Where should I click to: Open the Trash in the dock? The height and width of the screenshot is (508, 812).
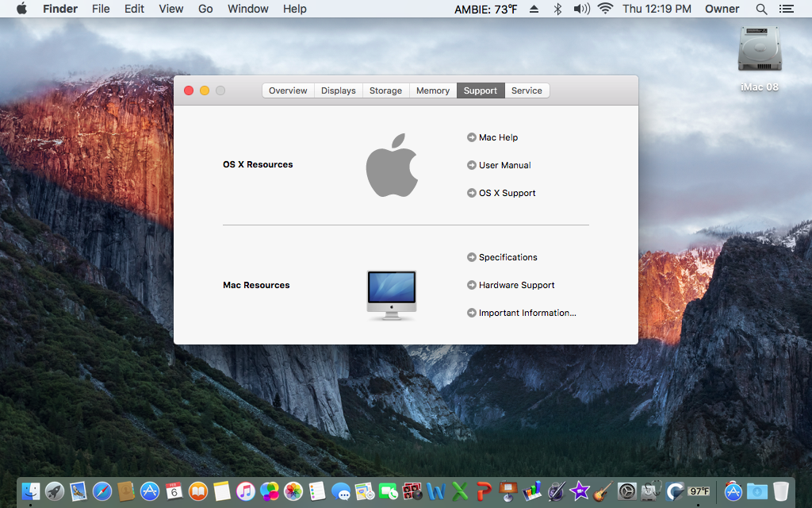781,491
